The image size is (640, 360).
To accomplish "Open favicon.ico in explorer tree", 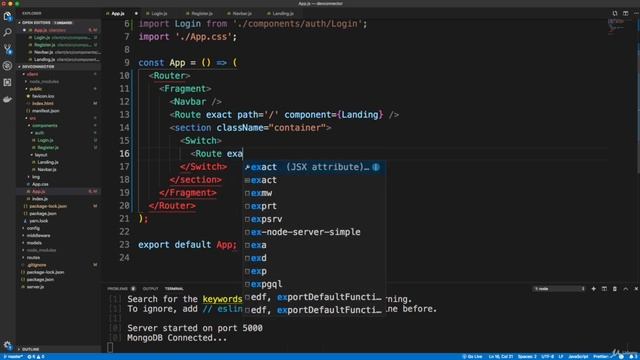I will pyautogui.click(x=43, y=96).
